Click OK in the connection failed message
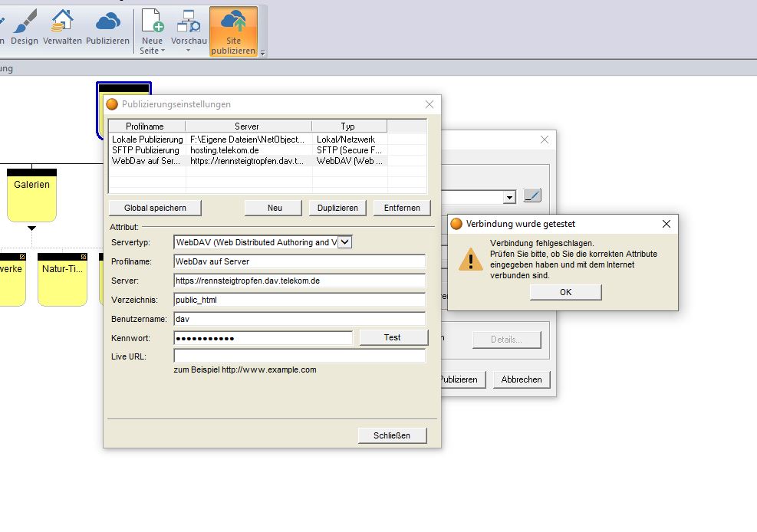The width and height of the screenshot is (757, 532). pyautogui.click(x=565, y=292)
